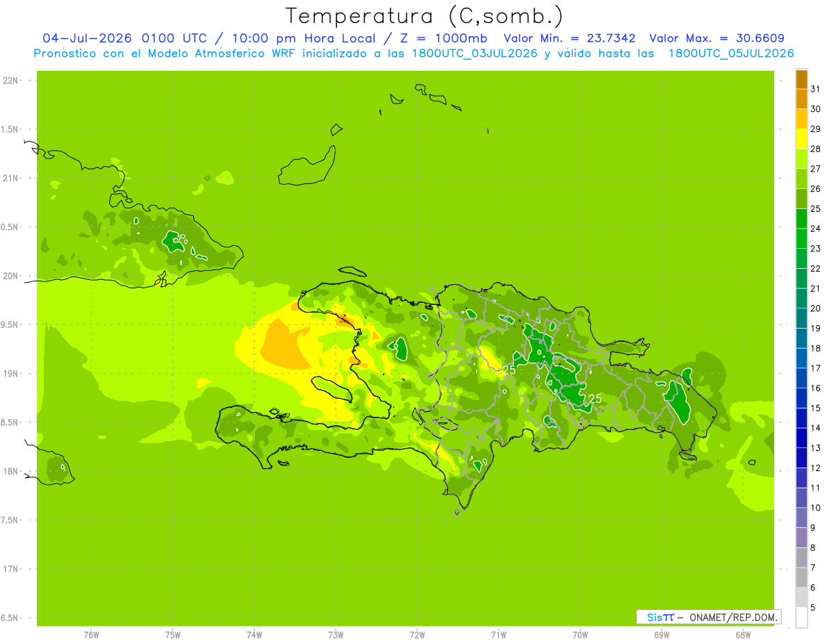This screenshot has height=644, width=834.
Task: Pick the blue swatch between 15 and 16
Action: 801,398
